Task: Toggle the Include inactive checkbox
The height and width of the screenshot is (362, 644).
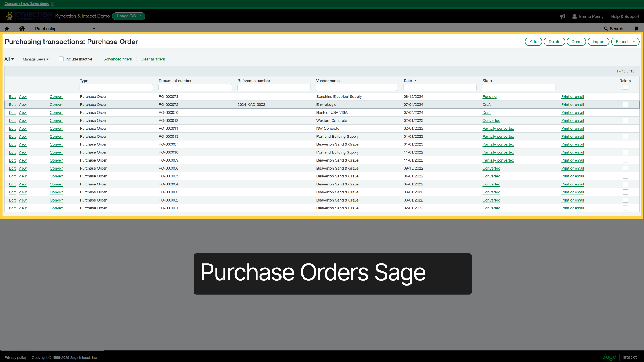Action: pyautogui.click(x=61, y=59)
